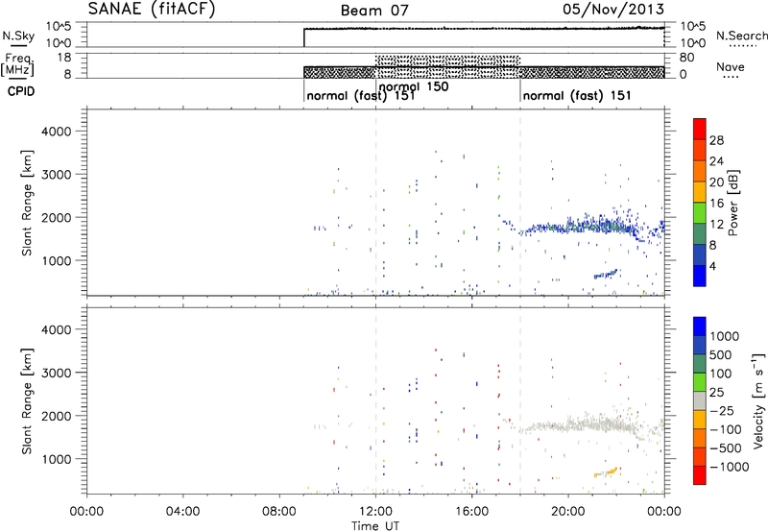
Task: Click the 1000 tick in the velocity panel
Action: click(x=56, y=459)
